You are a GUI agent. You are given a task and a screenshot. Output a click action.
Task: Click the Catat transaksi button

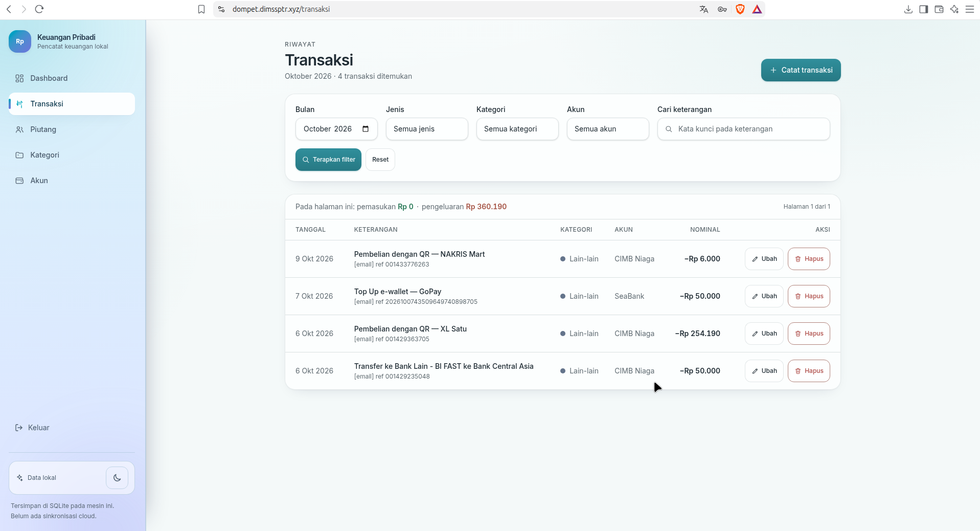pos(801,70)
